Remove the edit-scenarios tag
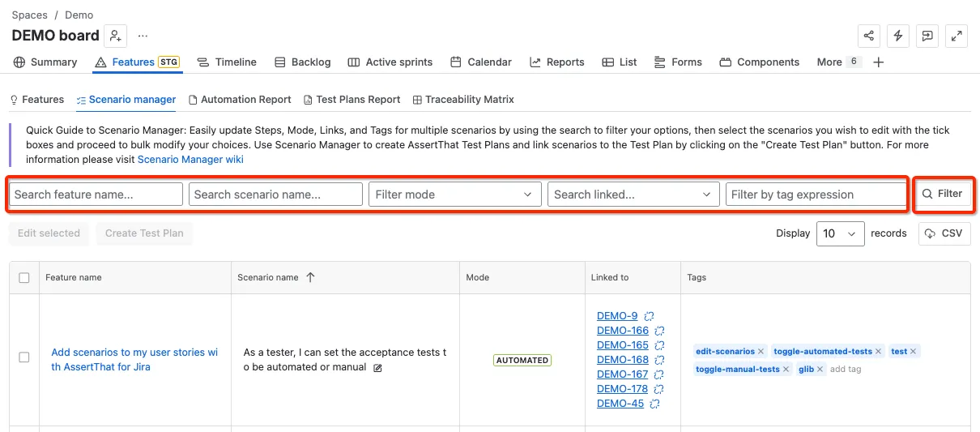The height and width of the screenshot is (432, 980). point(761,352)
